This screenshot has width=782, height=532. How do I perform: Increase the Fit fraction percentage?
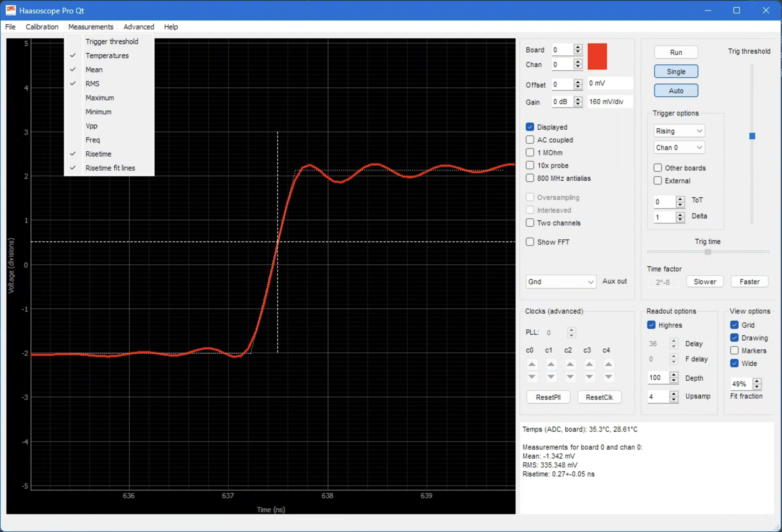click(757, 381)
